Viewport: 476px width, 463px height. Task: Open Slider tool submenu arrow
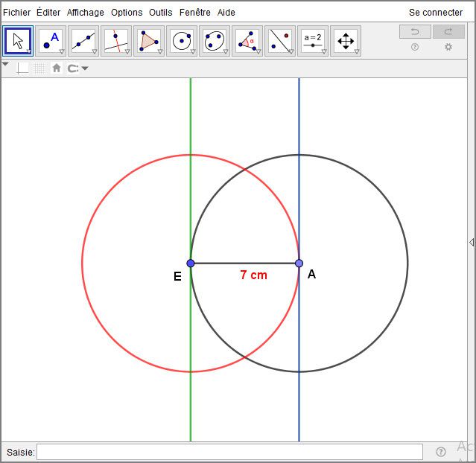tap(324, 51)
